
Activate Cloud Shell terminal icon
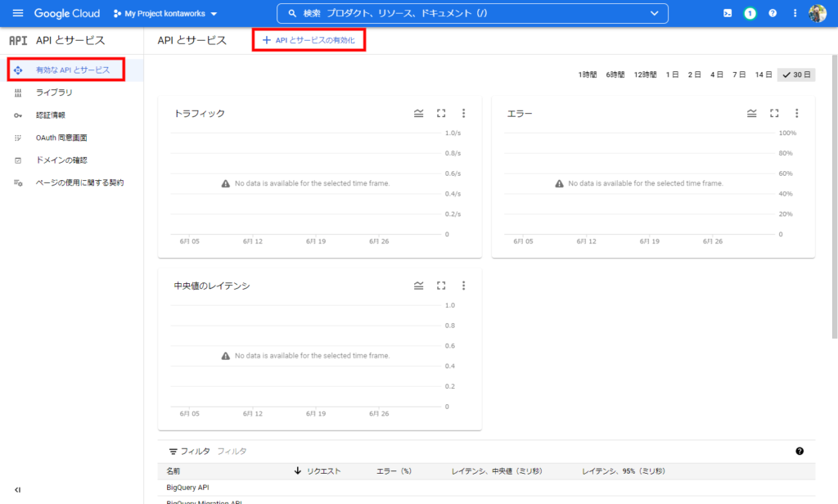728,13
